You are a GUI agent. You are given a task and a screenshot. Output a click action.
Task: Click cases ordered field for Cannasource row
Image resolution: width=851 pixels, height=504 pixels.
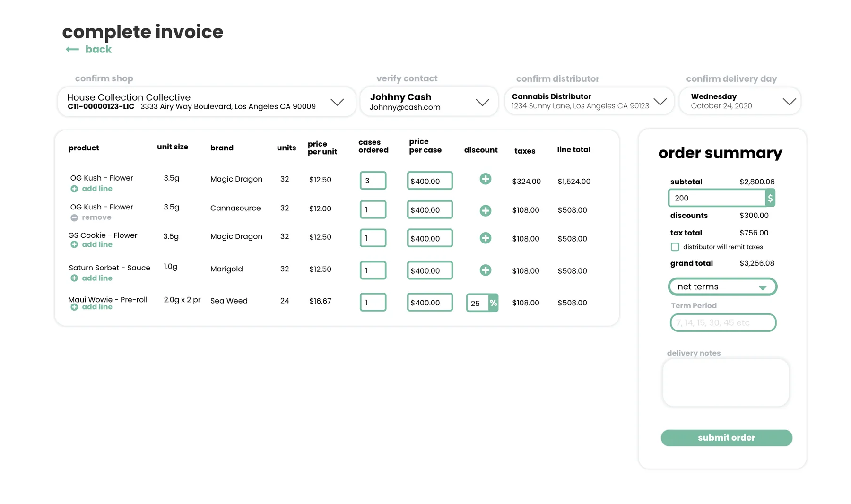click(373, 209)
